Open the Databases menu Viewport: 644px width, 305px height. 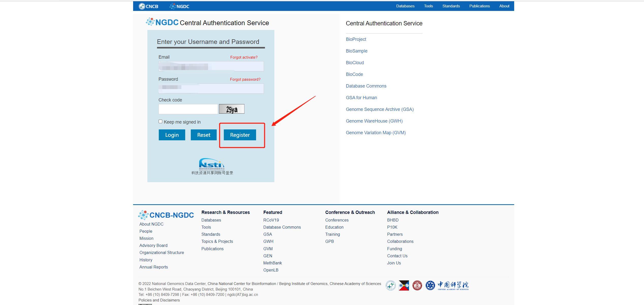click(x=405, y=6)
